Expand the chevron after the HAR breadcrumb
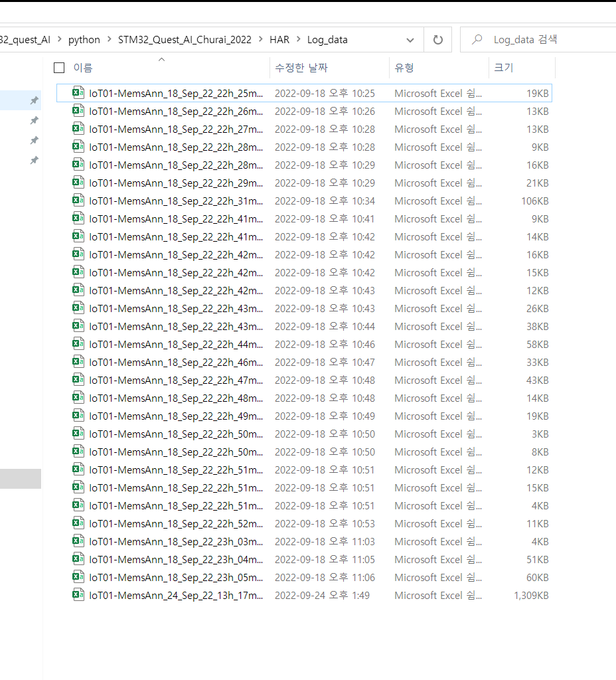This screenshot has width=616, height=680. coord(298,39)
